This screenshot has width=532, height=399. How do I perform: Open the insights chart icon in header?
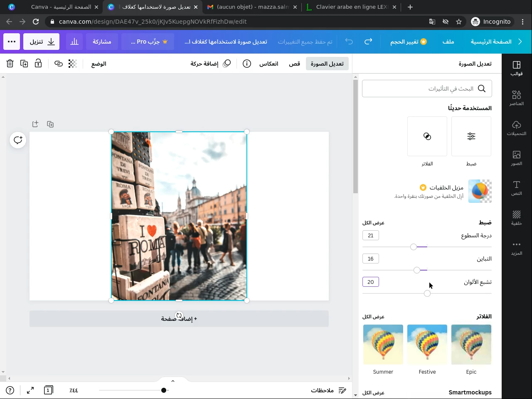point(74,42)
